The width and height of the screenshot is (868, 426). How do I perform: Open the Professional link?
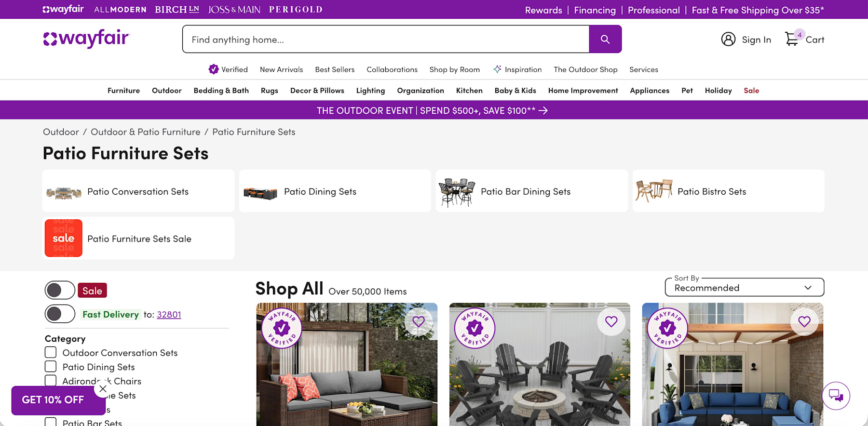[x=653, y=10]
